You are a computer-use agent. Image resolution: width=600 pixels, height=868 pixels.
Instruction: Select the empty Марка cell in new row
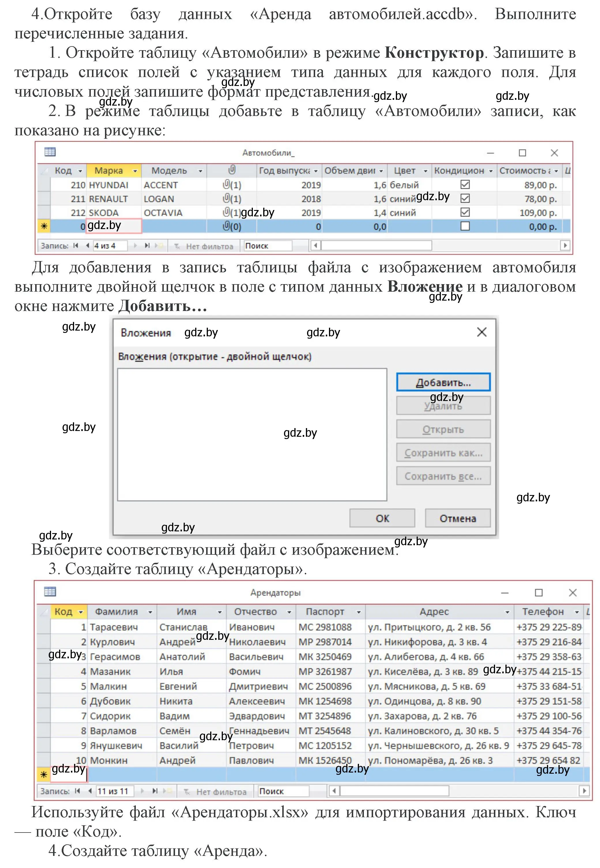(114, 226)
